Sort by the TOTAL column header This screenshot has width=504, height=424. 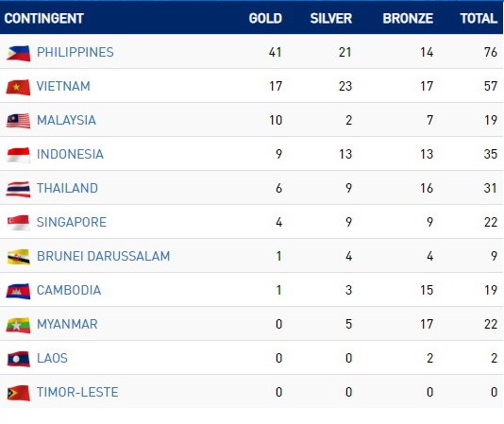(479, 18)
